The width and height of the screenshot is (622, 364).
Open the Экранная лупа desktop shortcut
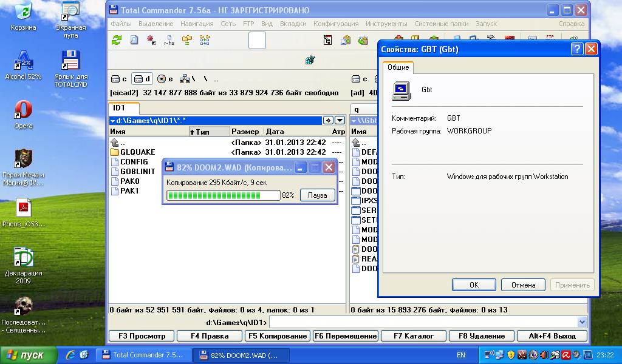coord(70,20)
